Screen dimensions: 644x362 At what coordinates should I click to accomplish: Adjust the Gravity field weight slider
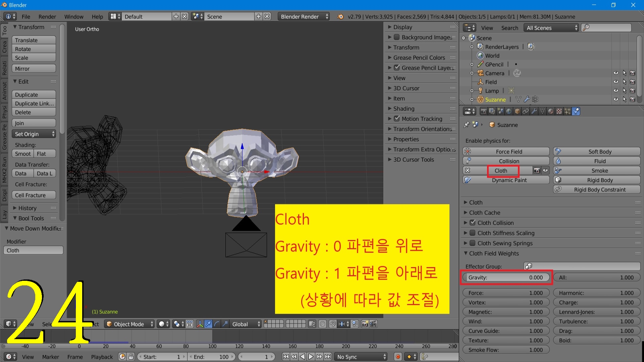tap(506, 278)
